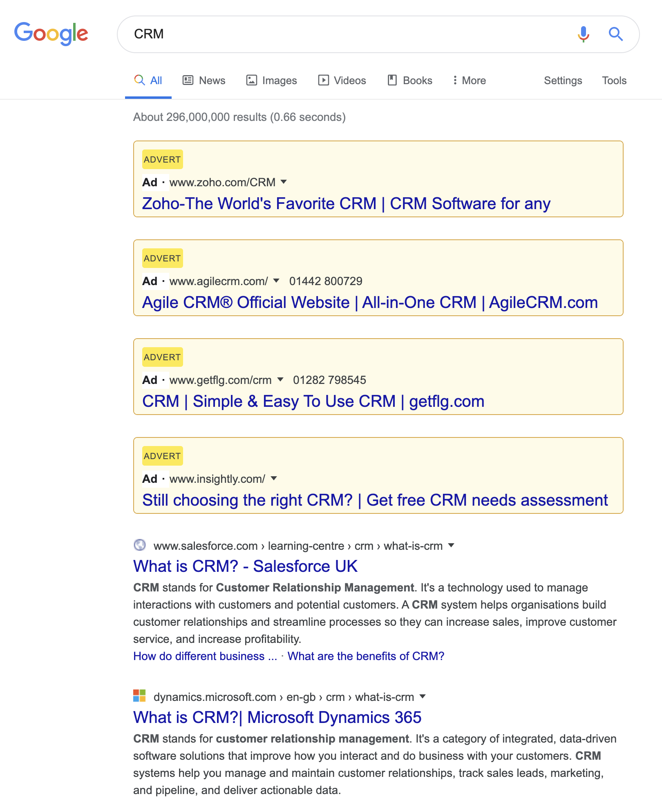The height and width of the screenshot is (812, 662).
Task: Click the Images tab picture icon
Action: tap(251, 80)
